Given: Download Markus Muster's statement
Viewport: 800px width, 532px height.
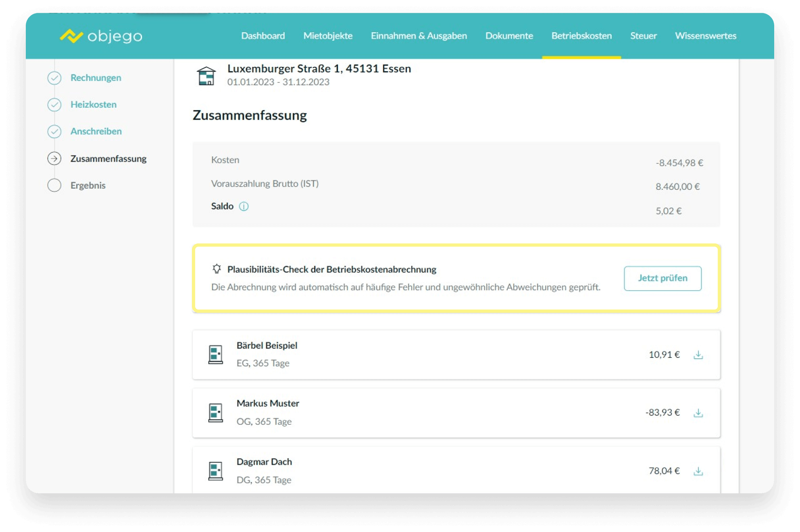Looking at the screenshot, I should pos(698,413).
